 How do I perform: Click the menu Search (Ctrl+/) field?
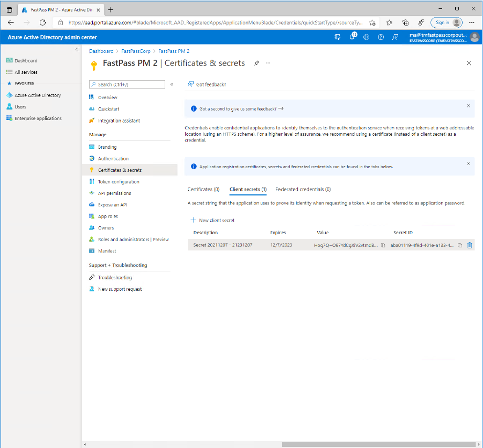coord(127,84)
